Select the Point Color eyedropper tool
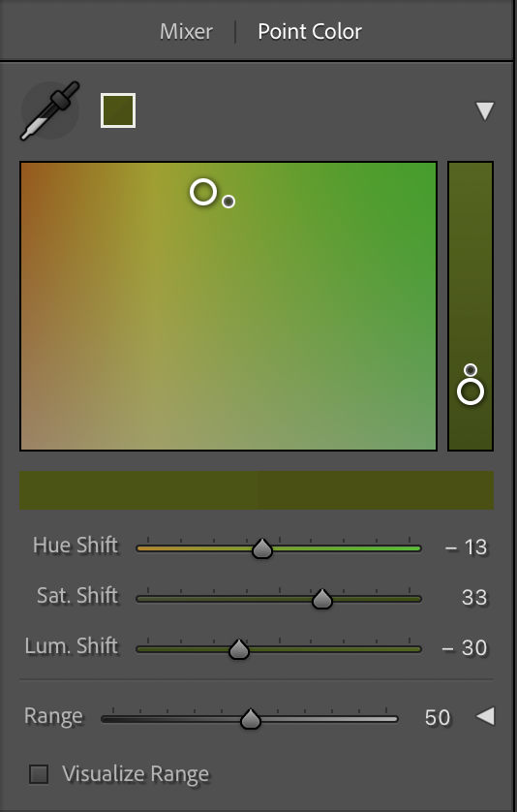The width and height of the screenshot is (517, 812). pos(50,110)
